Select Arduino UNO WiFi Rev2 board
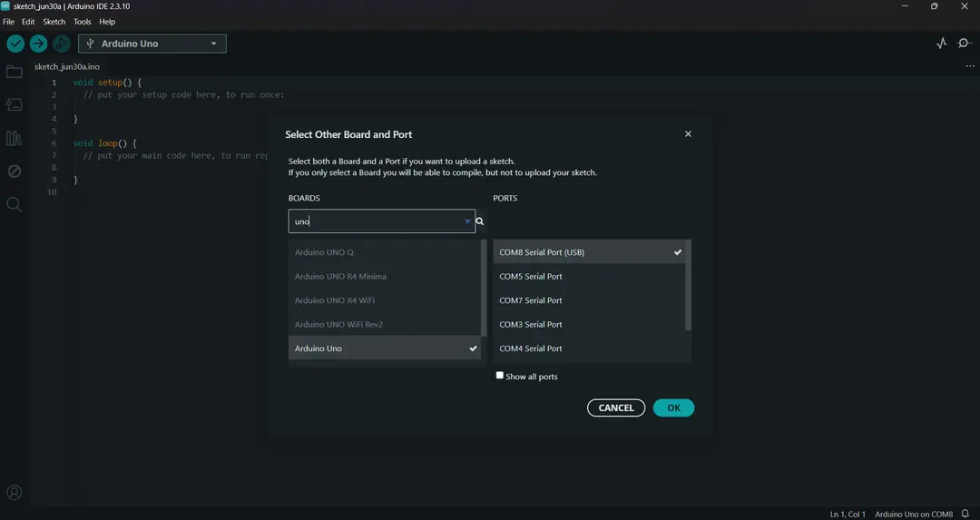The image size is (980, 520). [x=385, y=324]
